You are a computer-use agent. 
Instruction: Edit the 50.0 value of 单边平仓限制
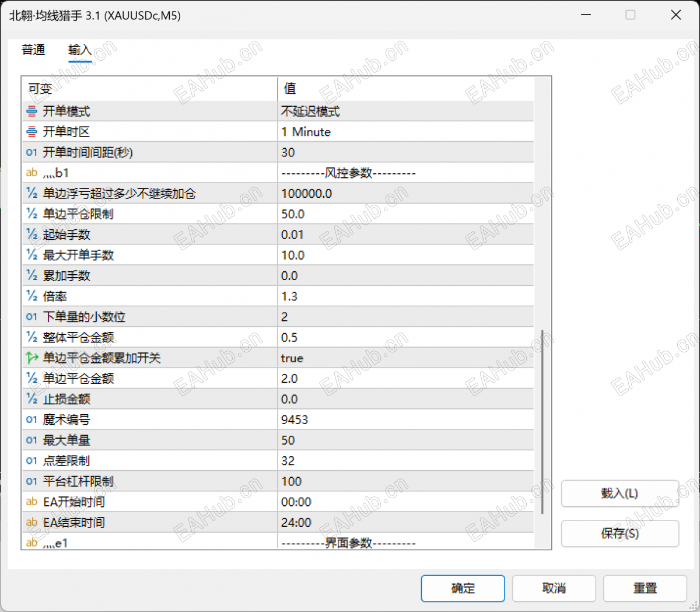click(405, 214)
